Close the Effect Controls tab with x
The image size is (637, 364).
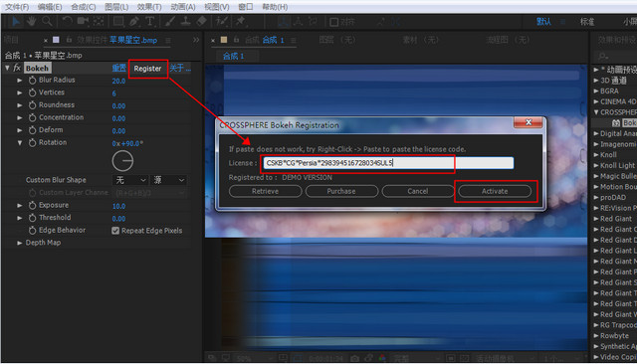tap(46, 40)
